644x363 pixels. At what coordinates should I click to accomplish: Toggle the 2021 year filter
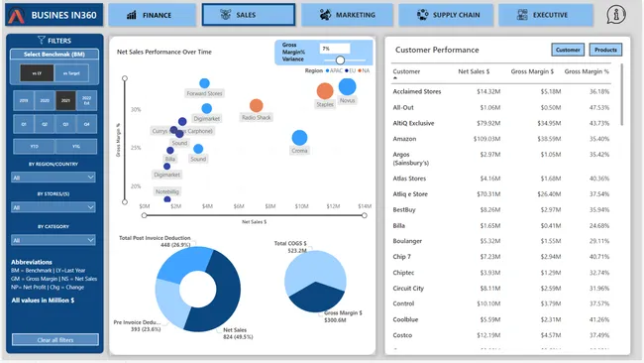click(65, 100)
